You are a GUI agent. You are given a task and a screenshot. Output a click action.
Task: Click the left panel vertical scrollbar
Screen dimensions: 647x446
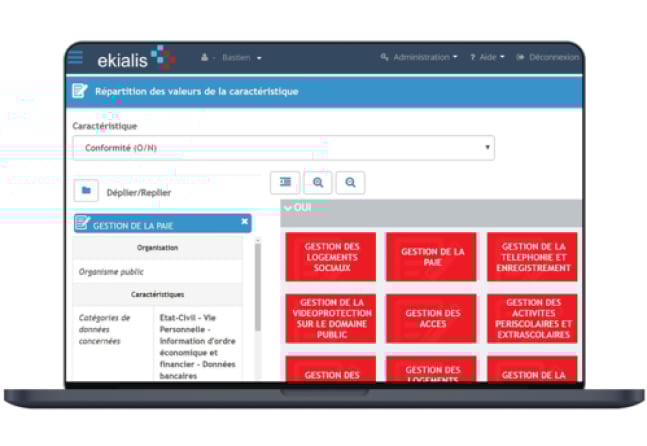[x=256, y=300]
